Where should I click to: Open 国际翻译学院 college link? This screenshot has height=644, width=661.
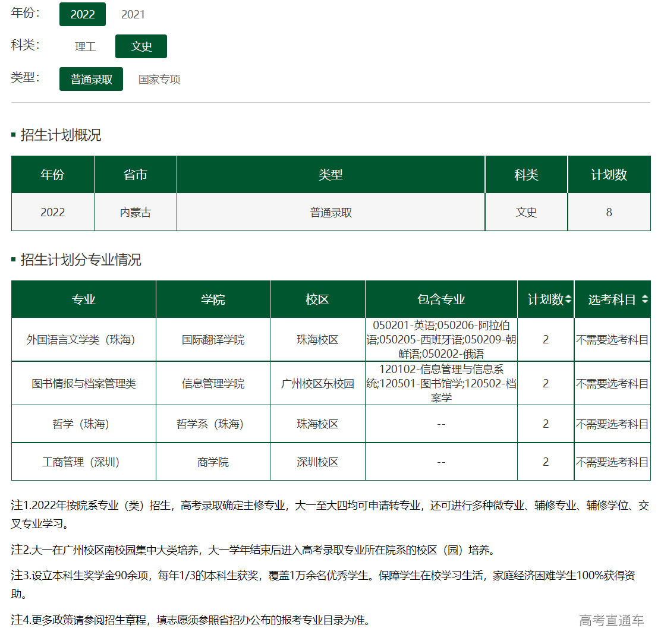pyautogui.click(x=212, y=339)
